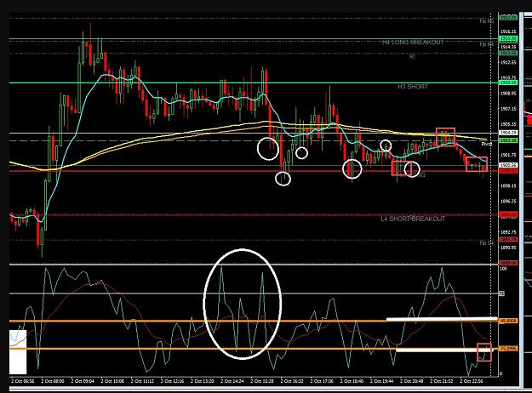Click the 1898.15 price axis value

click(x=508, y=185)
